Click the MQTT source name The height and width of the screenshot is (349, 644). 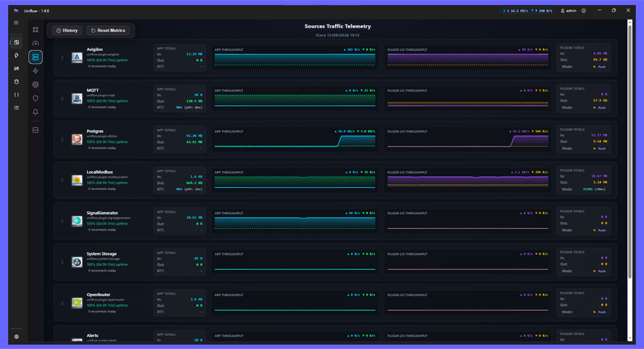[92, 91]
